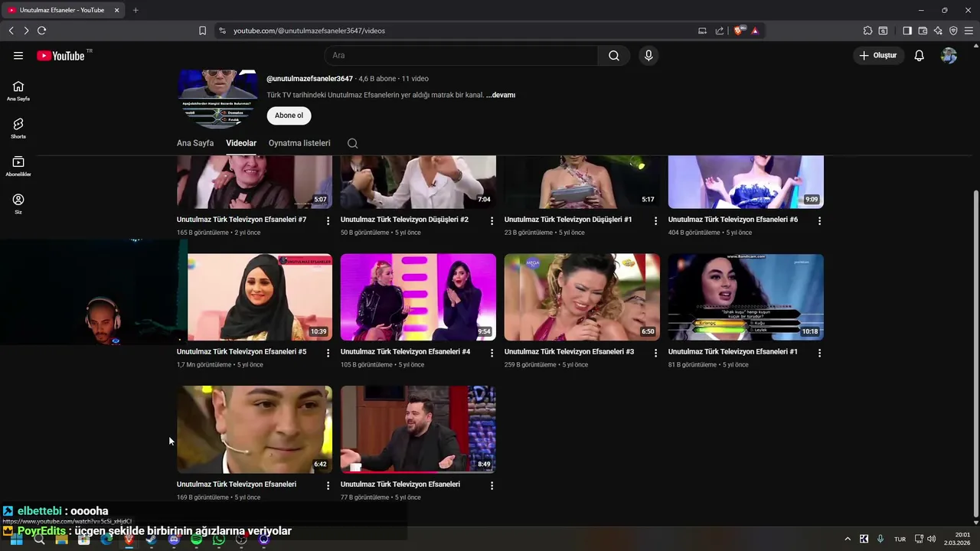
Task: Click the Ara search input field
Action: click(461, 55)
